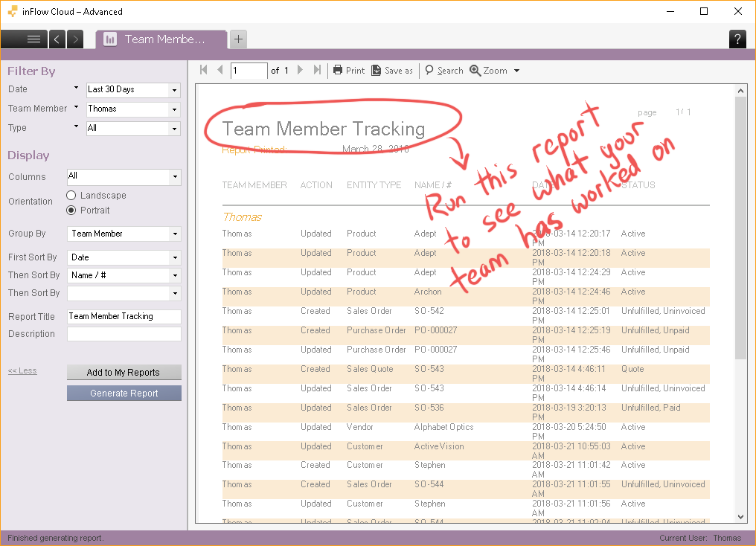Go back with the left arrow navigation button
The image size is (756, 546).
click(57, 39)
